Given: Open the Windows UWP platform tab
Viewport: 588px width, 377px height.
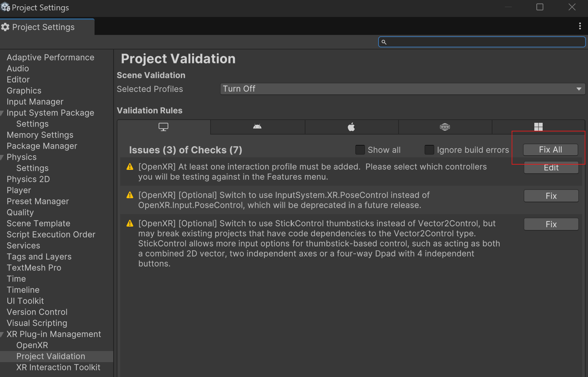Looking at the screenshot, I should (538, 127).
